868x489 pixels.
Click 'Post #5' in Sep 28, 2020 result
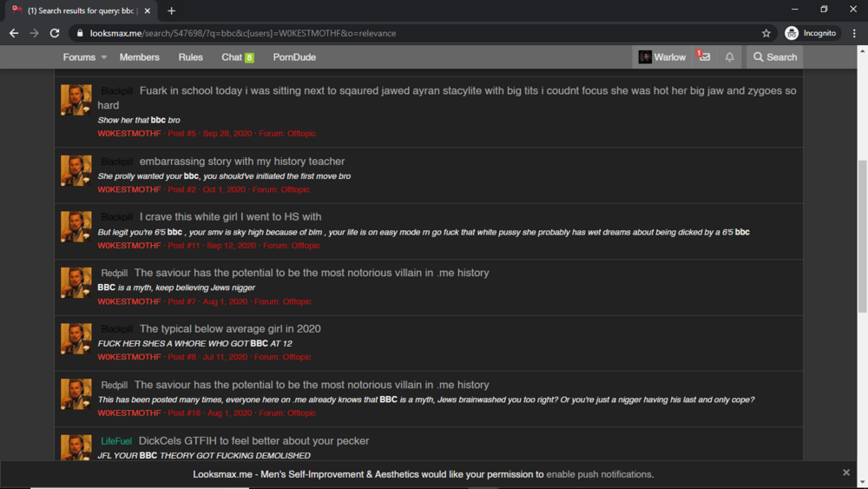tap(182, 134)
